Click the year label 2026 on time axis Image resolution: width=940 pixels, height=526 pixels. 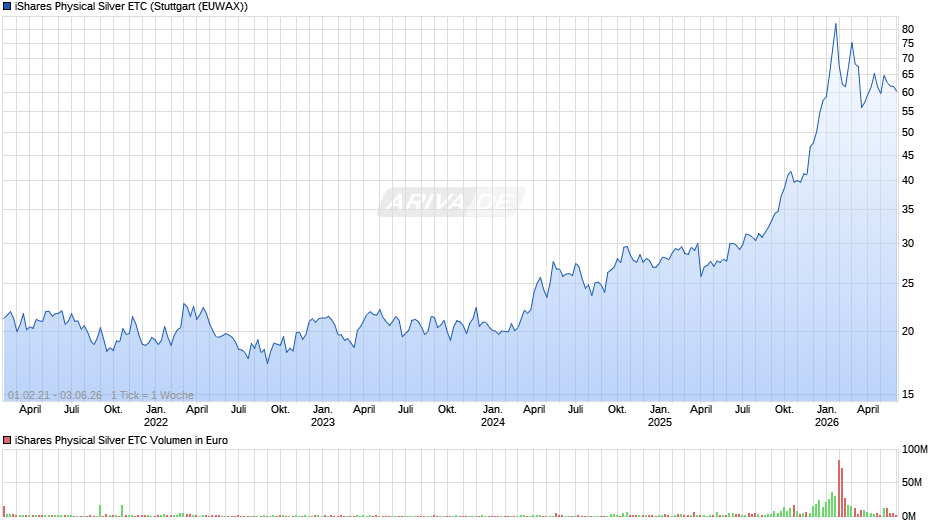pos(827,422)
